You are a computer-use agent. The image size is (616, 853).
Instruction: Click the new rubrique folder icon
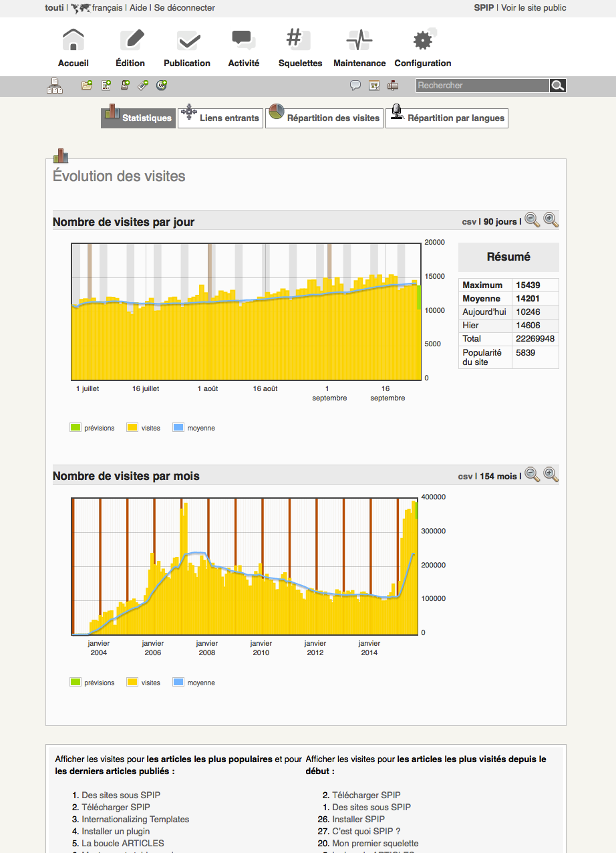click(x=86, y=86)
